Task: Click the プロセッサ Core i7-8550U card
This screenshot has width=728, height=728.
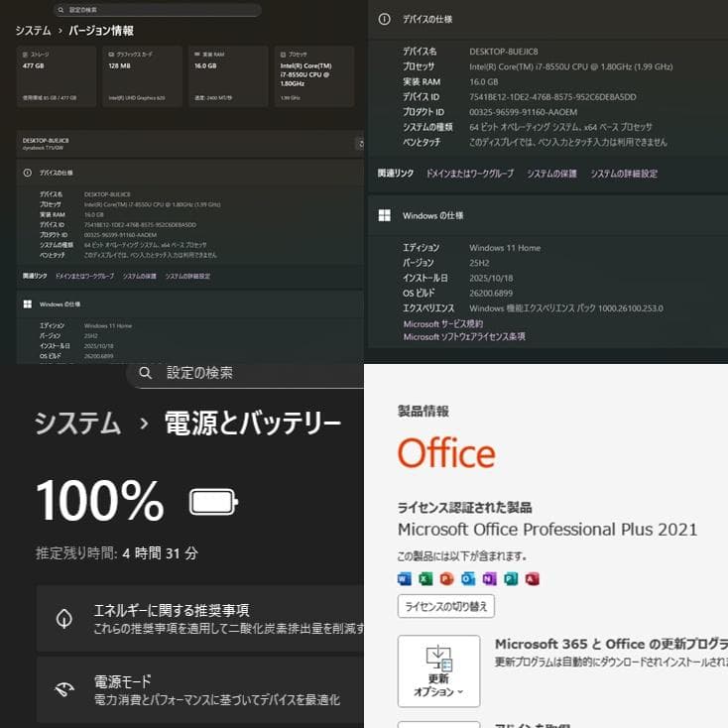Action: pyautogui.click(x=313, y=76)
